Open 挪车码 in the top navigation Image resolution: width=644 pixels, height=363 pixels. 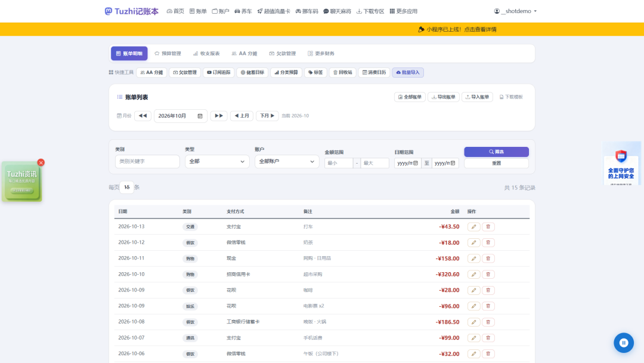click(x=307, y=11)
